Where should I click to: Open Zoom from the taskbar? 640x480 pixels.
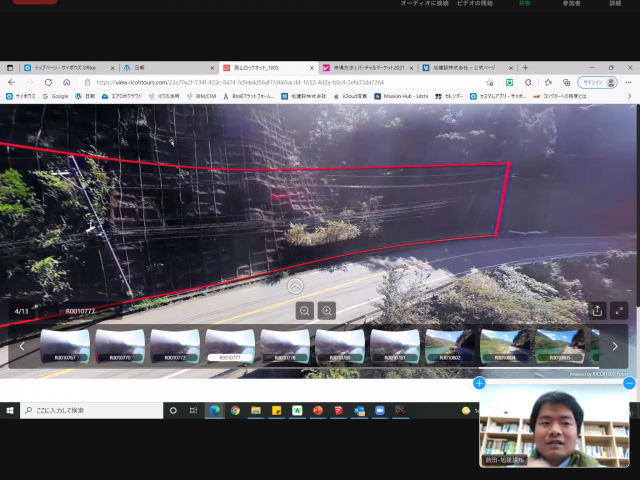coord(380,411)
